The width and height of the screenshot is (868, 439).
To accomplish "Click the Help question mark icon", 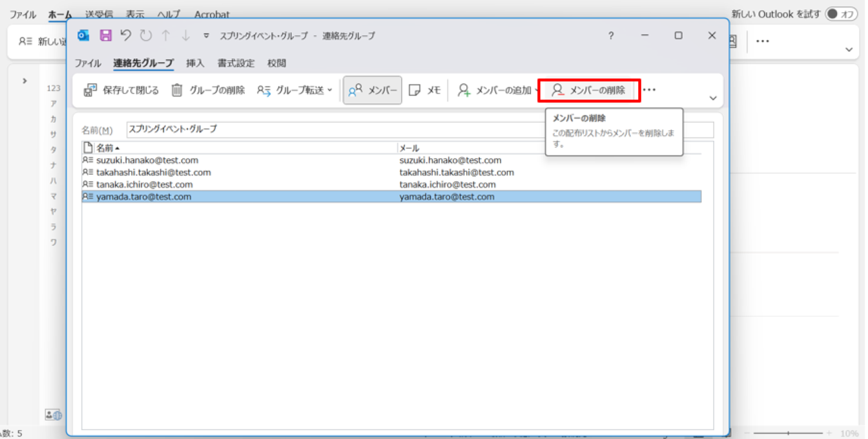I will 611,36.
